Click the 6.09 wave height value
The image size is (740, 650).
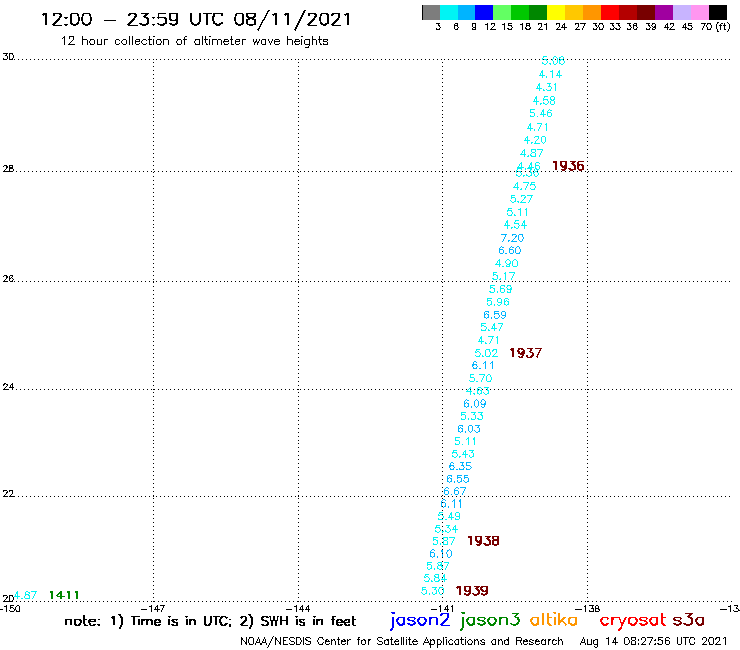click(475, 404)
